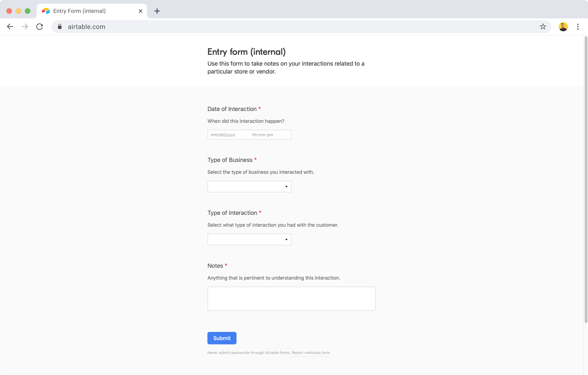This screenshot has height=375, width=588.
Task: Click the browser forward arrow
Action: [25, 27]
